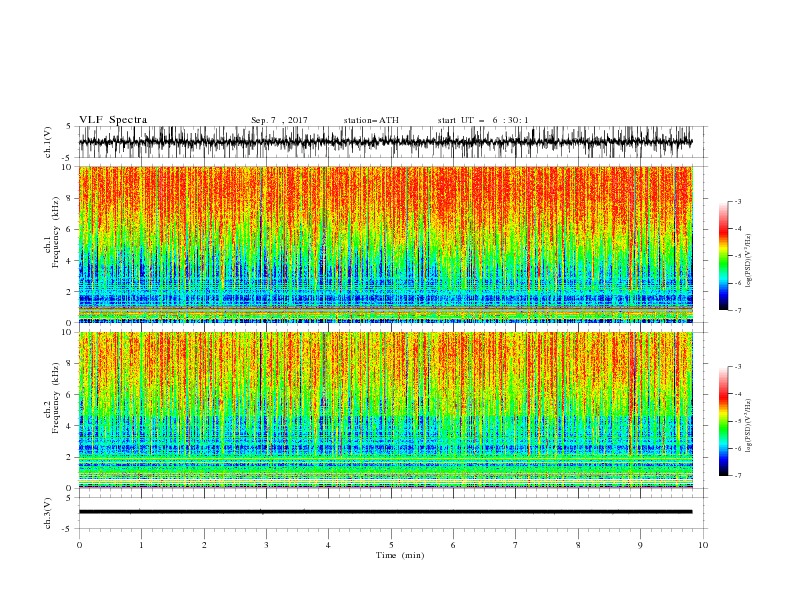Click the "4" kHz tick on ch.1 frequency axis

(x=71, y=261)
